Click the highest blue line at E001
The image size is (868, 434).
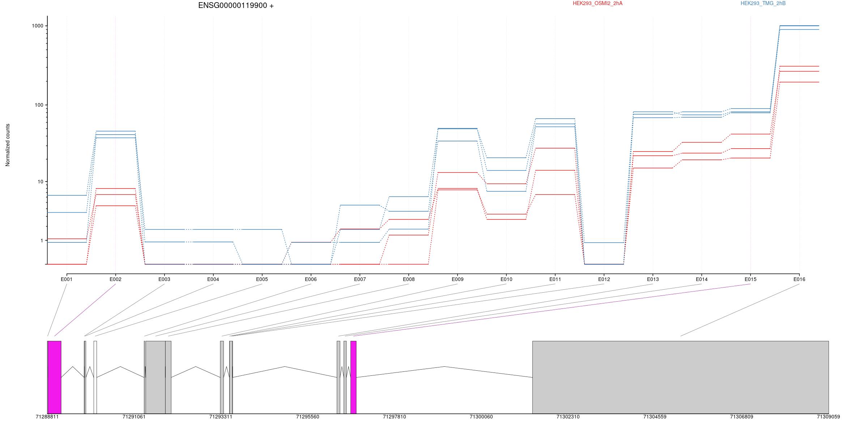point(67,195)
